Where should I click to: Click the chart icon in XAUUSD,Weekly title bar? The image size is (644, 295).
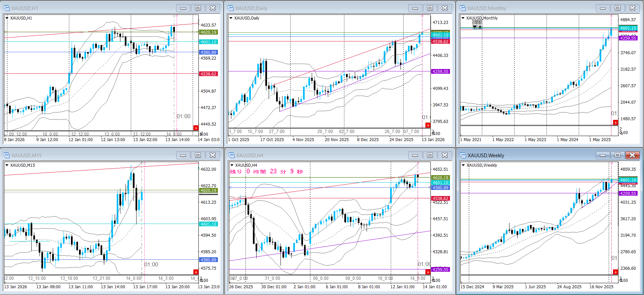click(x=463, y=155)
